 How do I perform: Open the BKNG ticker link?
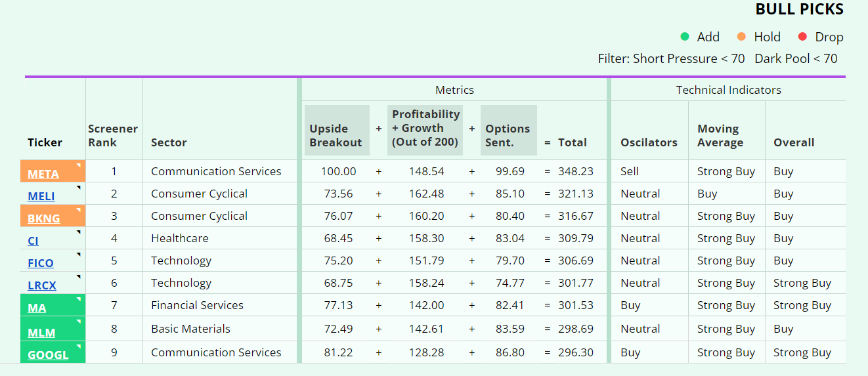[x=44, y=219]
